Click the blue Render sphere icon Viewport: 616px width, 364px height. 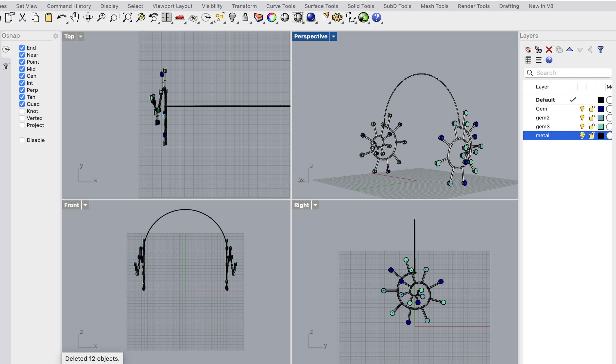[x=311, y=17]
